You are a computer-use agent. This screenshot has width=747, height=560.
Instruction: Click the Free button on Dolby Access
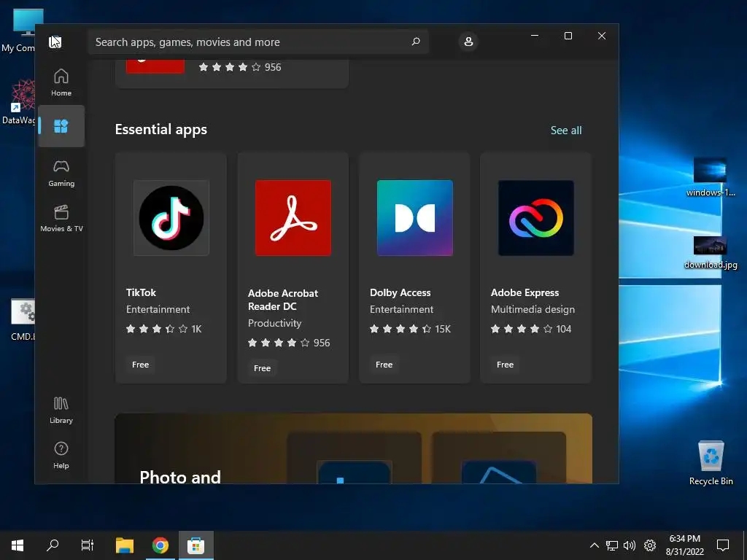384,365
